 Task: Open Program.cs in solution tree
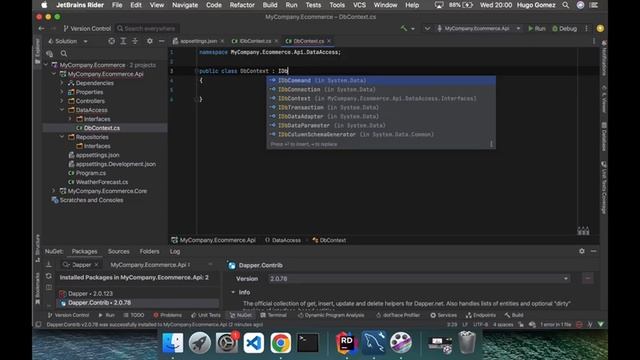tap(91, 173)
